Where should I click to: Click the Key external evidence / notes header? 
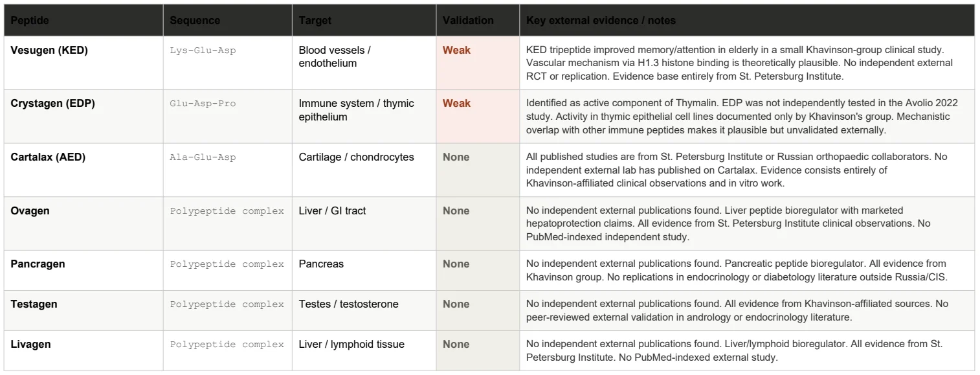click(601, 21)
